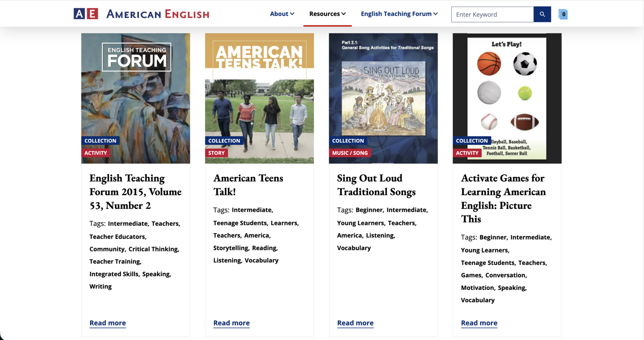Open Activate Games: Picture This title
The width and height of the screenshot is (644, 340).
click(504, 198)
